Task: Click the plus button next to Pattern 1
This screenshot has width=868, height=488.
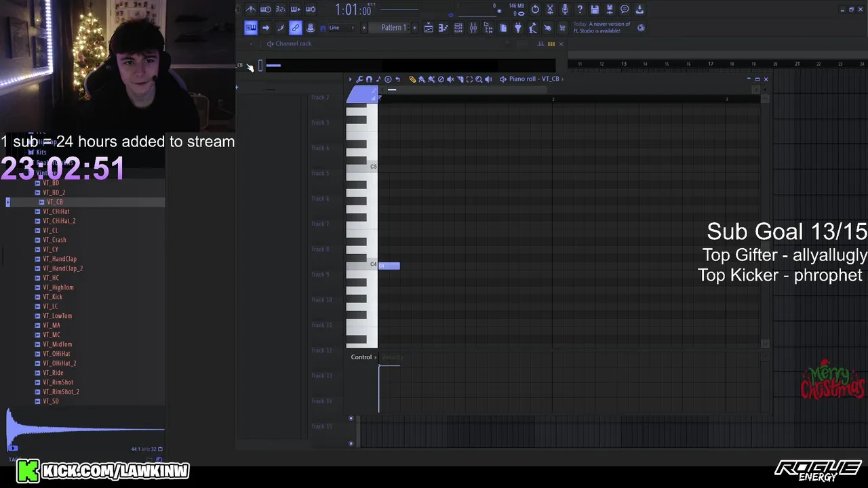Action: click(x=414, y=28)
